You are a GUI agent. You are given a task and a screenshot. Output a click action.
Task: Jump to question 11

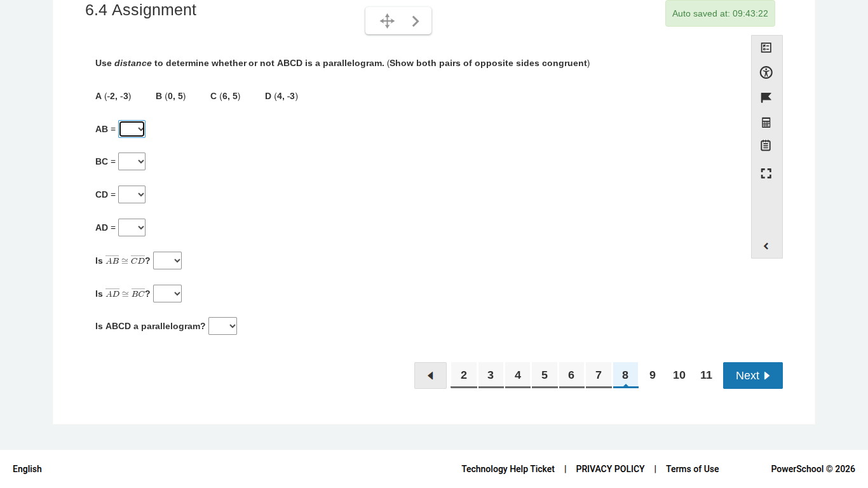point(706,375)
